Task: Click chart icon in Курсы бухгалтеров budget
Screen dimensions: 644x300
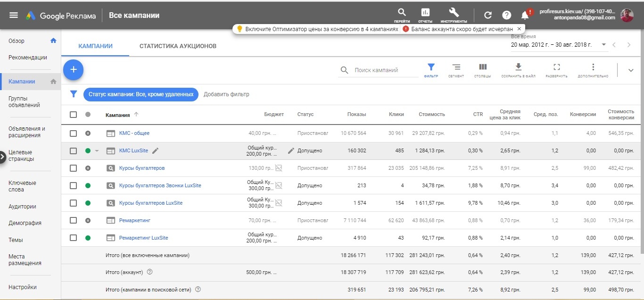Action: (279, 168)
